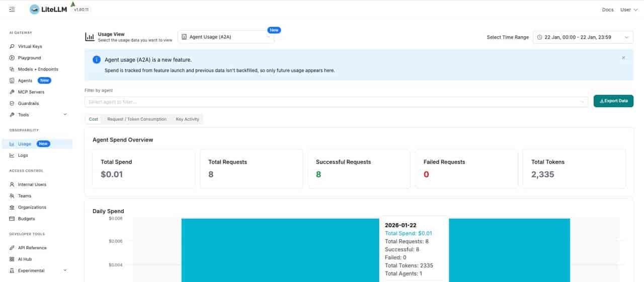The width and height of the screenshot is (644, 282).
Task: Switch to Request / Token Consumption tab
Action: (137, 119)
